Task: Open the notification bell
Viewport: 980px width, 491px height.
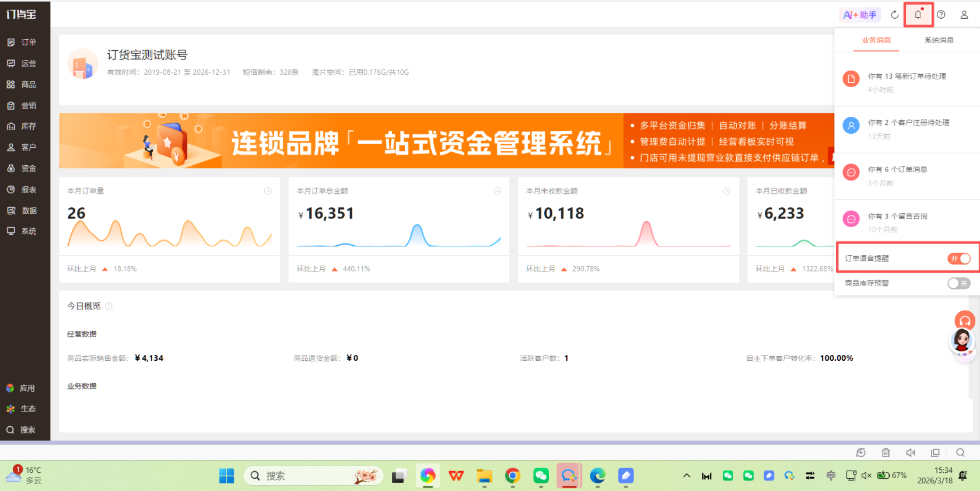Action: [x=918, y=15]
